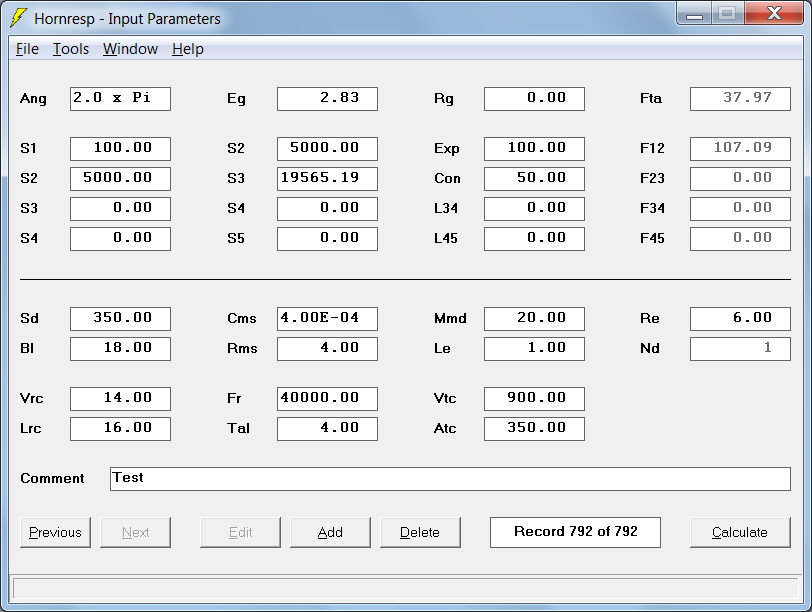Select the L45 input field
Screen dimensions: 812x612
click(534, 239)
